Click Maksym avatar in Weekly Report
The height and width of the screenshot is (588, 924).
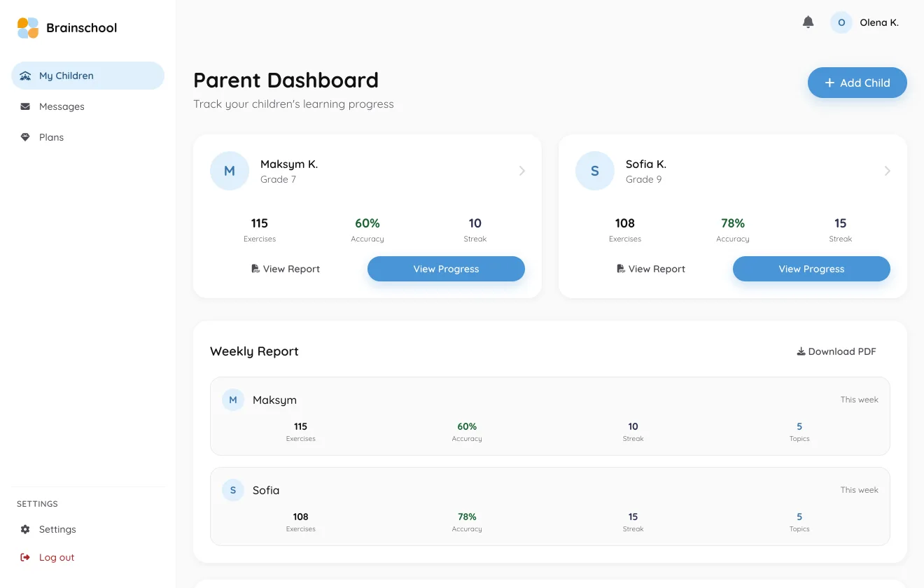[x=233, y=400]
